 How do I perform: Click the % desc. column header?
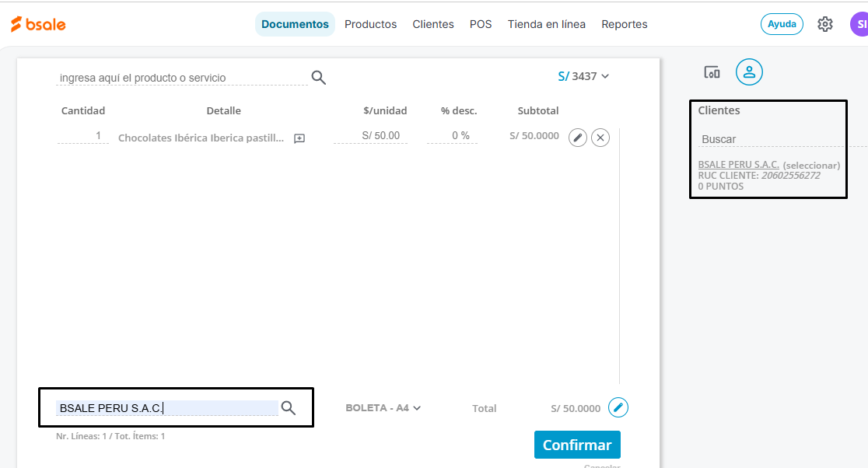[459, 110]
